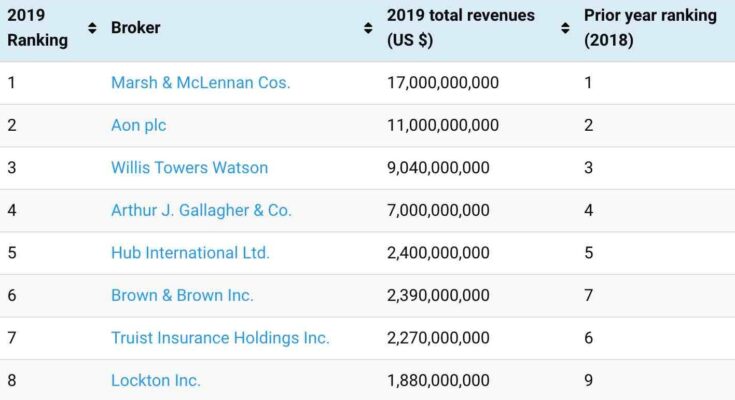
Task: Select revenue value 1,880,000,000
Action: pos(438,380)
